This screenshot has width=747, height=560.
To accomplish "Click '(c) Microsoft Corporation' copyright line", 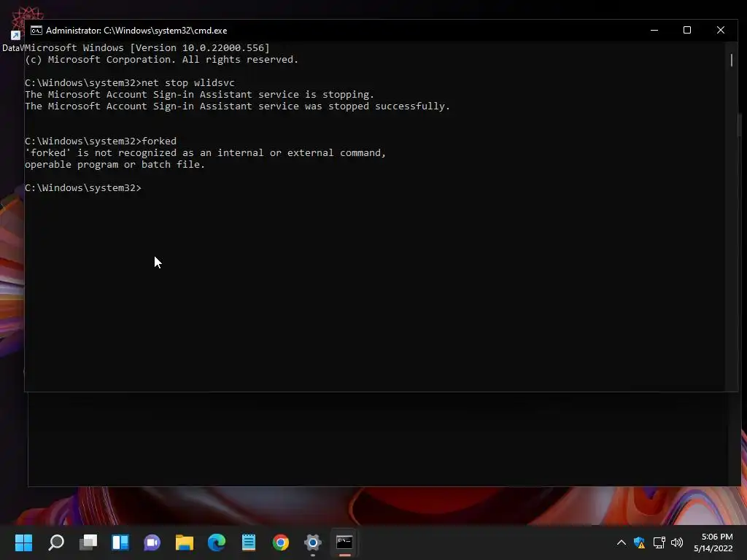I will 161,60.
